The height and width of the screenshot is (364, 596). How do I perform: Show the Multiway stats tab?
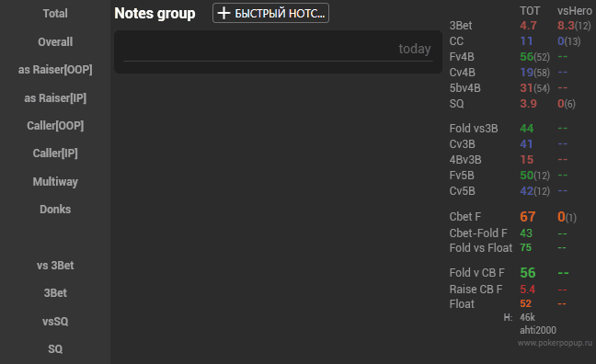click(55, 182)
